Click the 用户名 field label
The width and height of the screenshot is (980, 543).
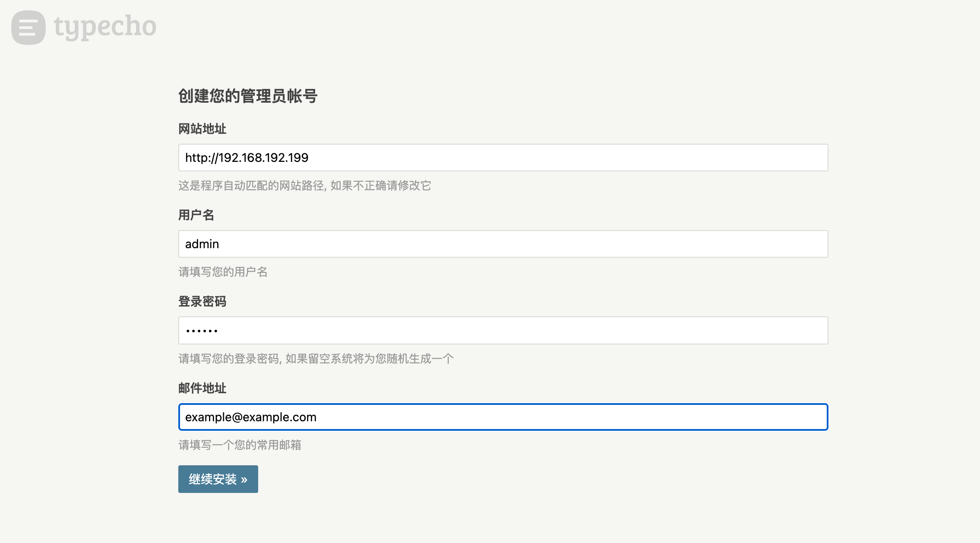196,215
